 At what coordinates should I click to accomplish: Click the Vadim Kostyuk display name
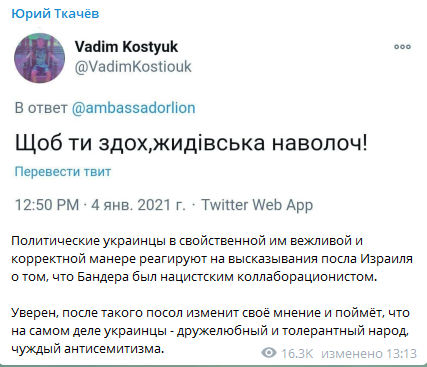point(126,47)
